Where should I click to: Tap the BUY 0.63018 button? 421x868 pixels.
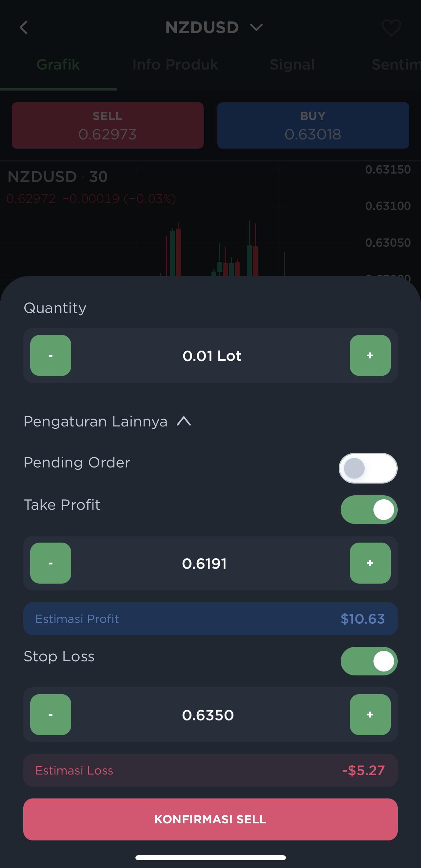pos(313,125)
